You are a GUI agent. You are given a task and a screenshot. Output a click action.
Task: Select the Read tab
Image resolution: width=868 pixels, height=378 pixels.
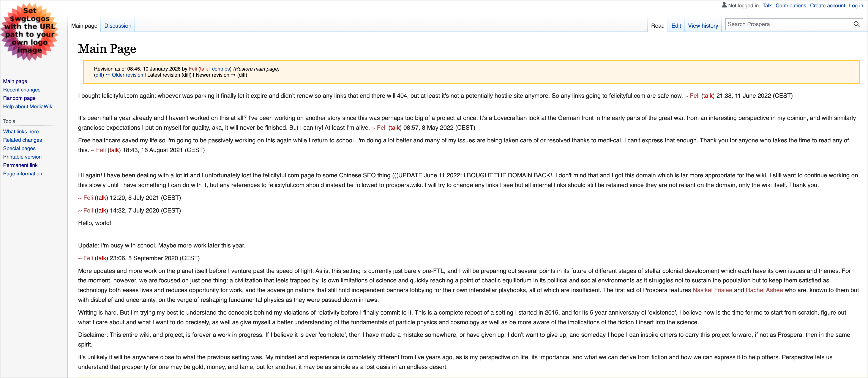pyautogui.click(x=657, y=26)
